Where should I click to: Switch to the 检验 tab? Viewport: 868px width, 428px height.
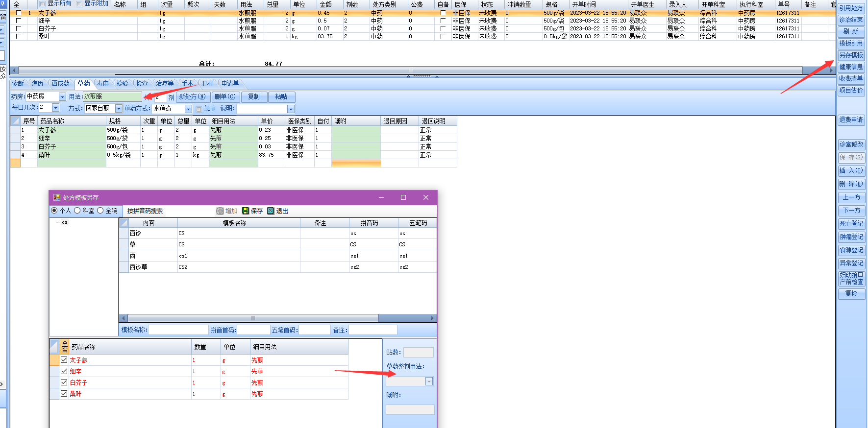click(123, 84)
